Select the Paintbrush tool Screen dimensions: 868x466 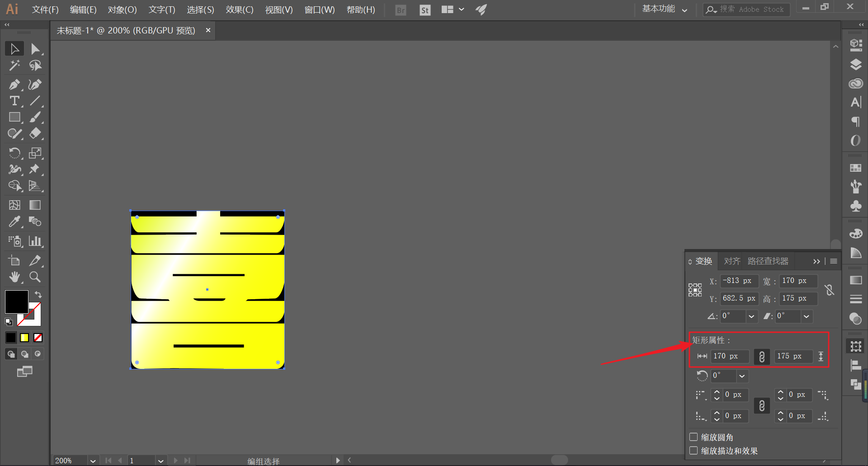35,118
